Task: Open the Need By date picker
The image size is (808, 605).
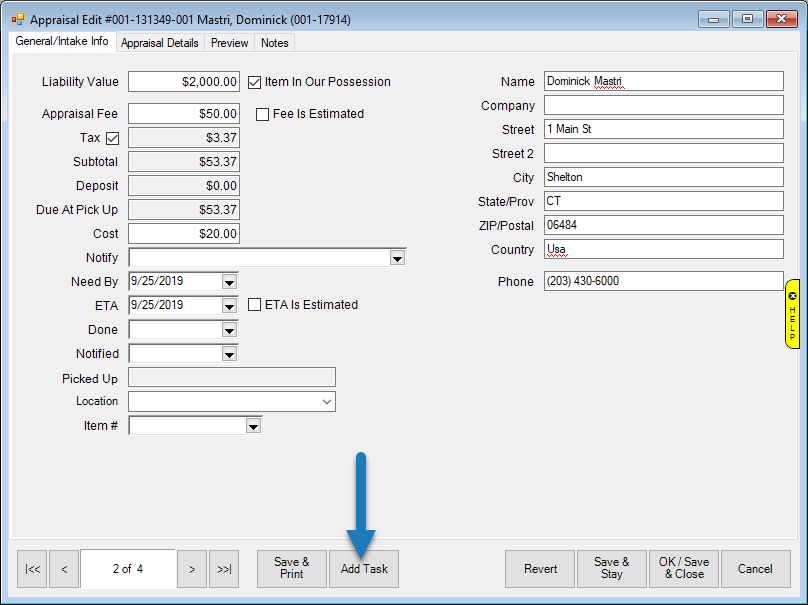Action: (229, 282)
